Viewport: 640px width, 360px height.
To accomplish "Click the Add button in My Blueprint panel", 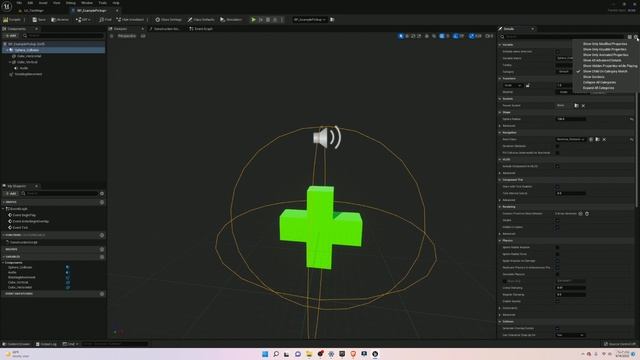I will click(x=11, y=193).
